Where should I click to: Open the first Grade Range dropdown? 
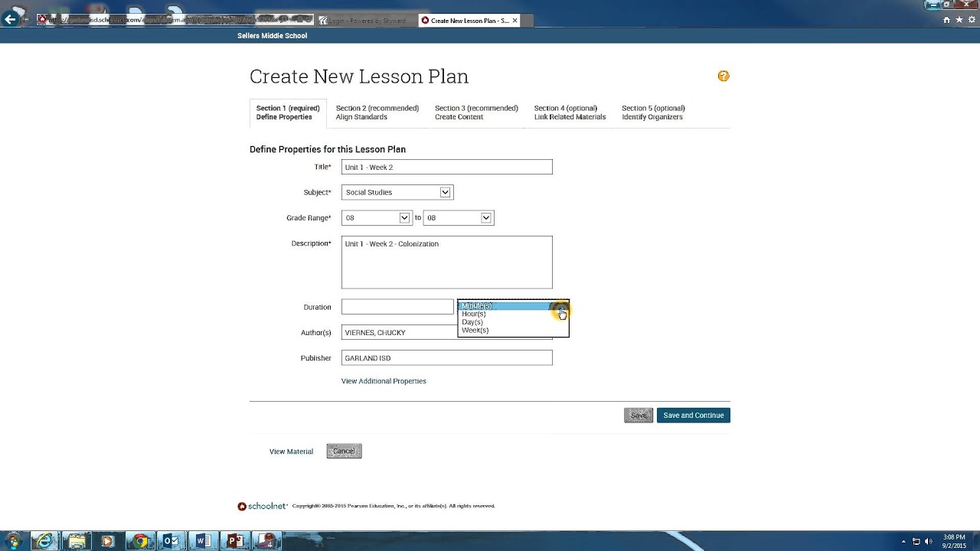[x=377, y=218]
